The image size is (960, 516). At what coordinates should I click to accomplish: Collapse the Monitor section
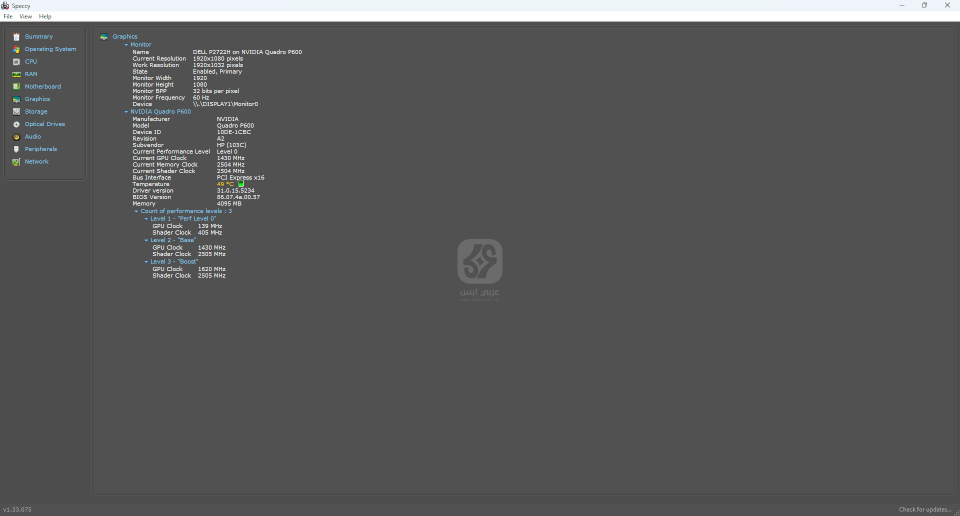[x=126, y=45]
